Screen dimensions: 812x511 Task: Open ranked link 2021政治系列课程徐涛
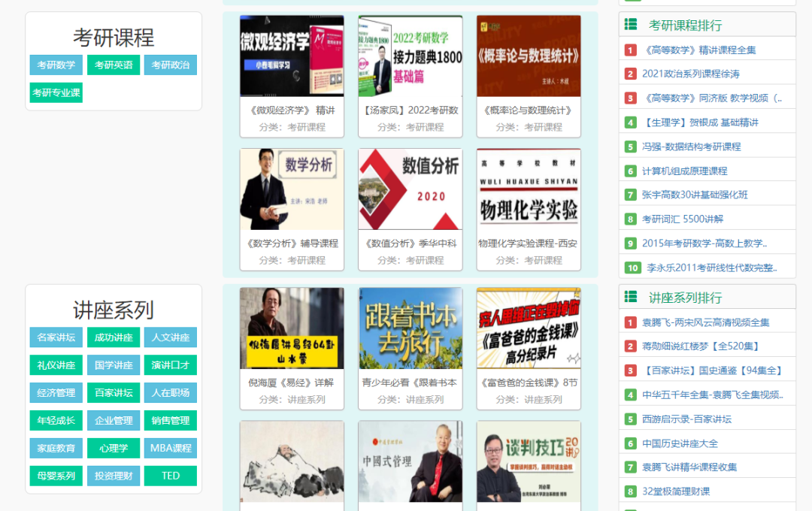[x=690, y=74]
